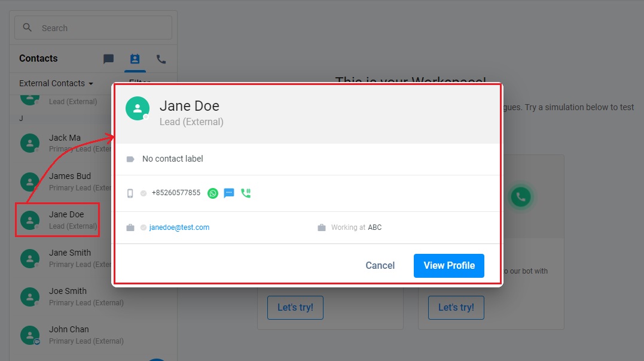This screenshot has width=644, height=361.
Task: Click the blue SMS message icon
Action: pos(229,193)
